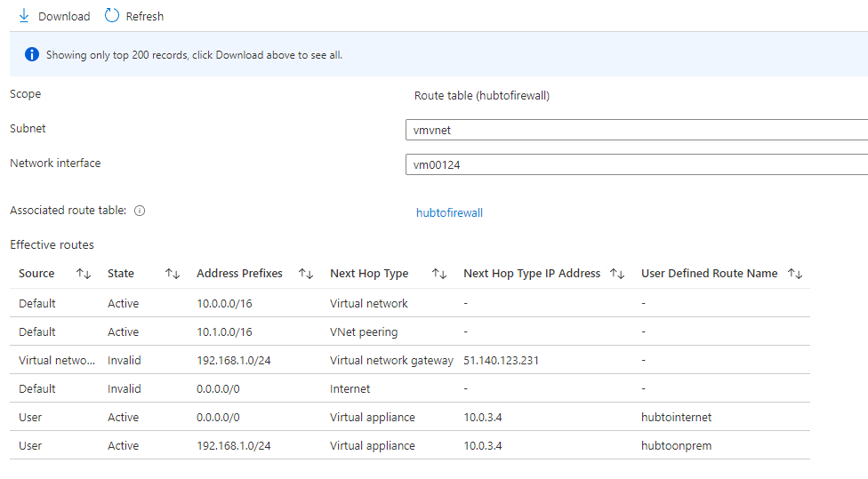Image resolution: width=868 pixels, height=479 pixels.
Task: Sort by Next Hop Type IP Address arrows
Action: [x=617, y=274]
